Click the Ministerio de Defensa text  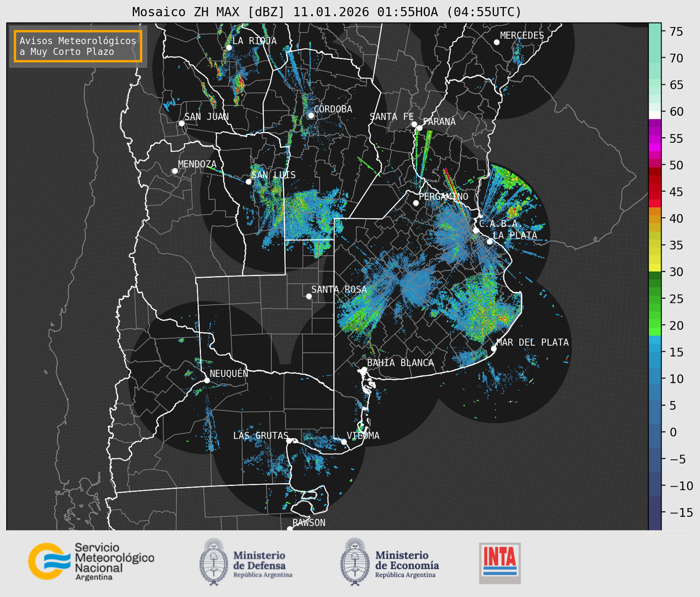tap(263, 564)
